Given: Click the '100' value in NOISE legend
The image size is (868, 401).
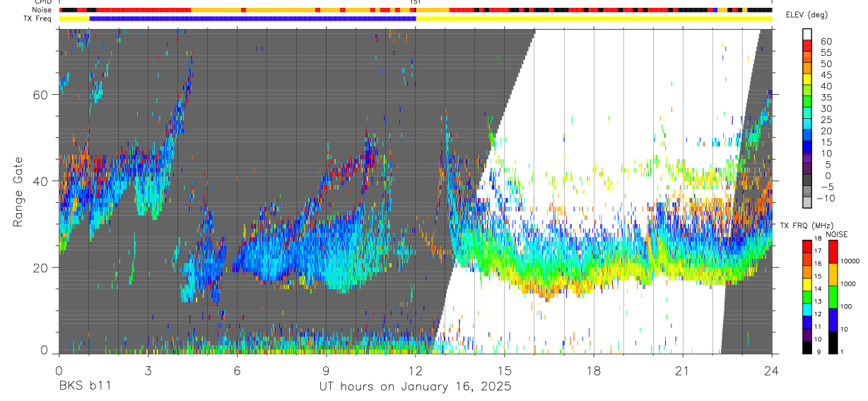Looking at the screenshot, I should click(846, 306).
